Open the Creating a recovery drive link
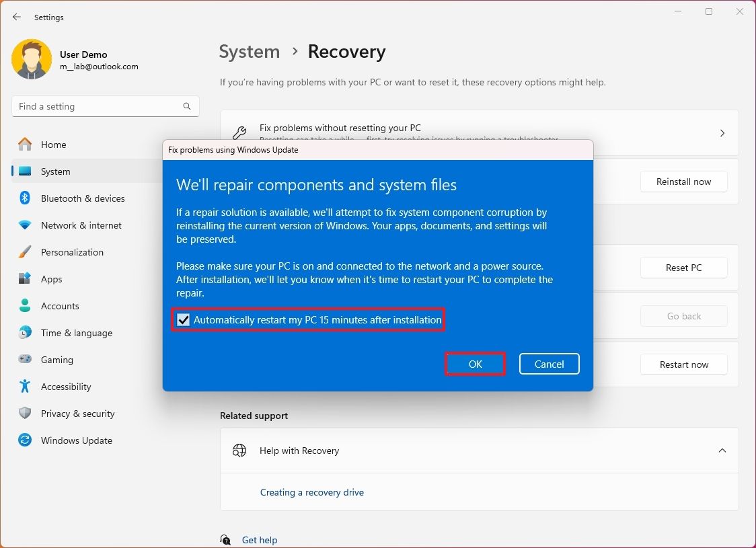Image resolution: width=756 pixels, height=548 pixels. point(312,492)
